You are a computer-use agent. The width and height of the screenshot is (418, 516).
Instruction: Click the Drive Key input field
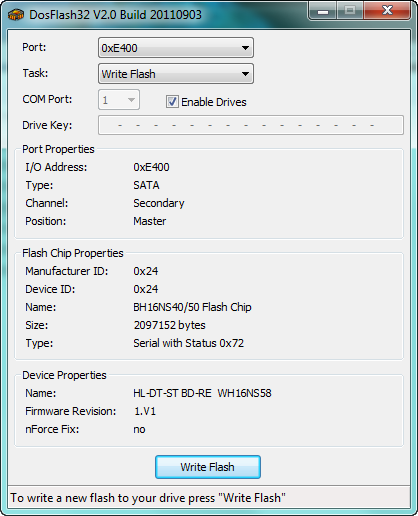251,125
